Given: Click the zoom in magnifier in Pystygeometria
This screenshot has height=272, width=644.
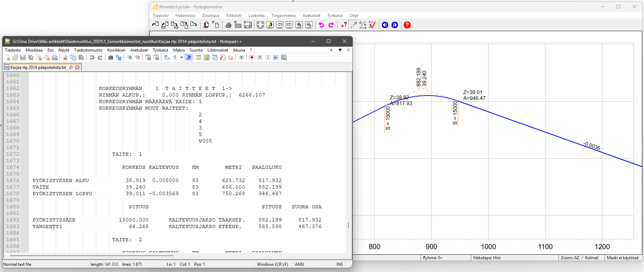Looking at the screenshot, I should point(299,25).
